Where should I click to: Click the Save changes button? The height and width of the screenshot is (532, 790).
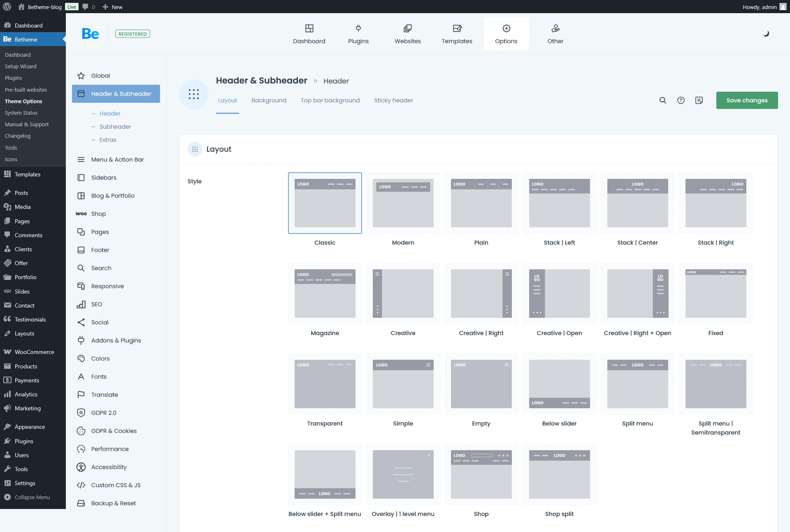point(746,100)
